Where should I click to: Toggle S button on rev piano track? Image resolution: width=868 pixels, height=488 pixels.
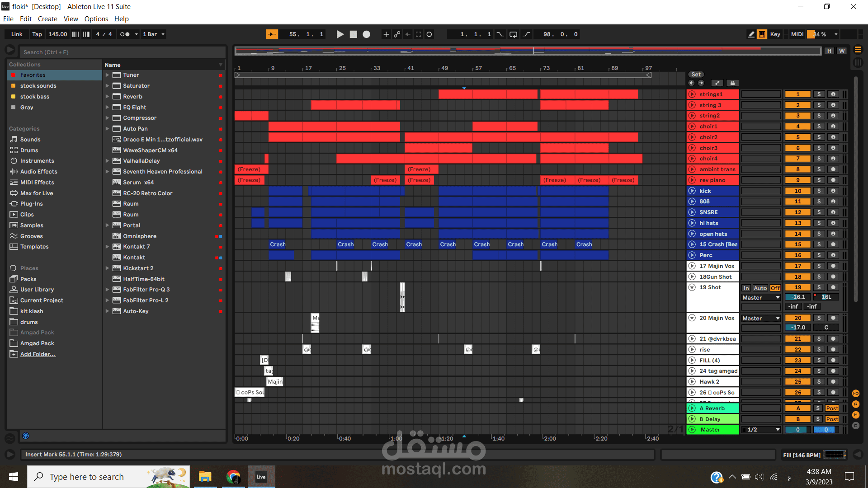[x=820, y=180]
